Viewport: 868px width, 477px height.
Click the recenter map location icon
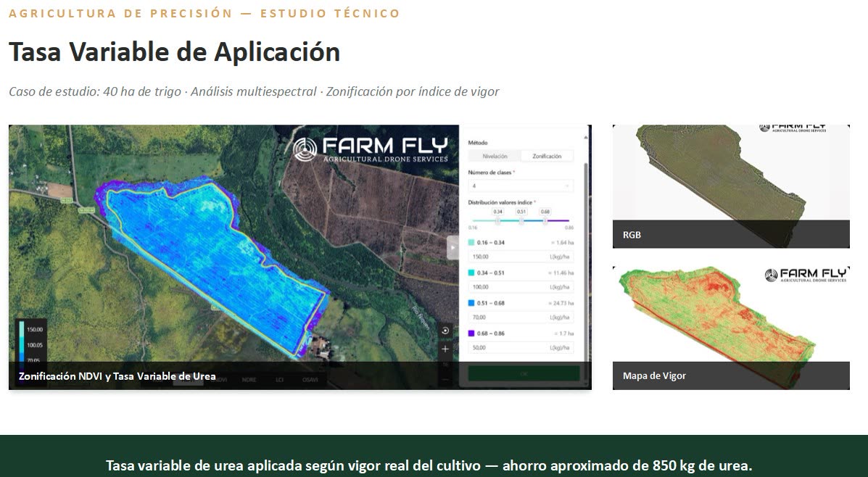[x=445, y=331]
